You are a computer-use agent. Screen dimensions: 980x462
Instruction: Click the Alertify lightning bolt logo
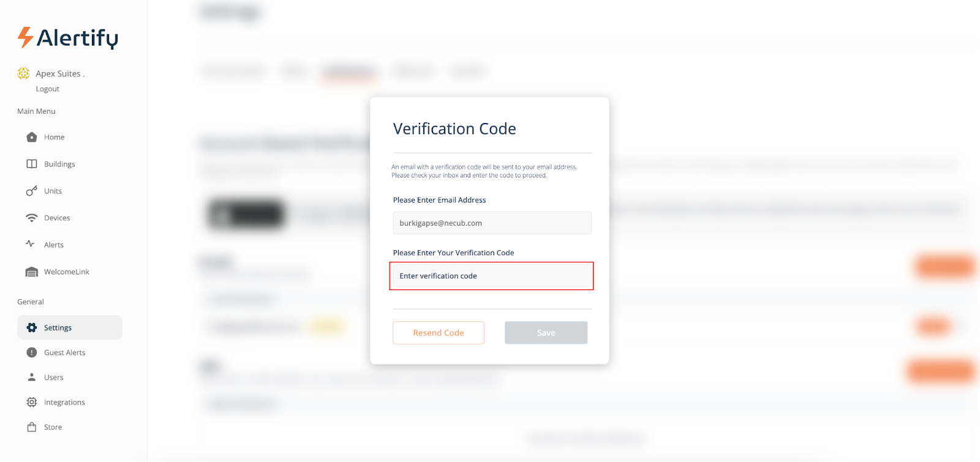tap(24, 37)
